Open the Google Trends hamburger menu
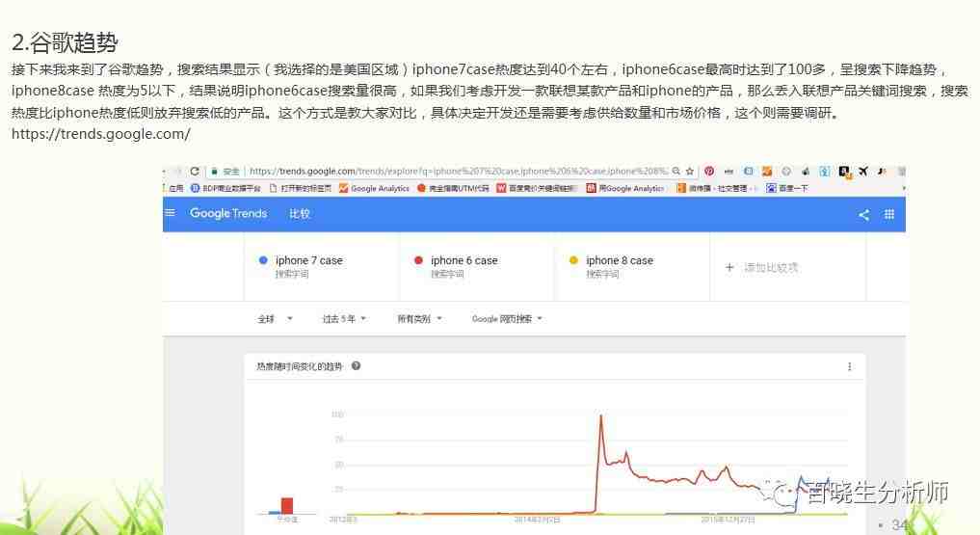 click(x=170, y=212)
